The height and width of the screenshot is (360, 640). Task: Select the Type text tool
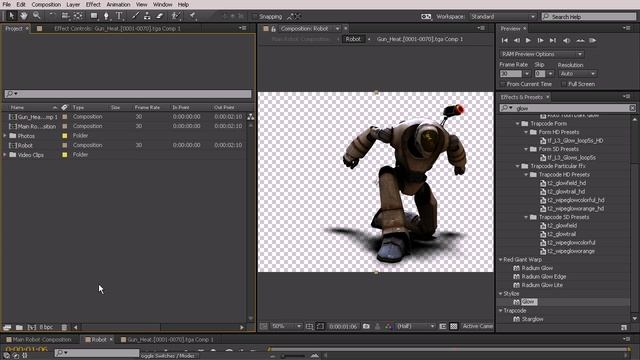pyautogui.click(x=119, y=16)
